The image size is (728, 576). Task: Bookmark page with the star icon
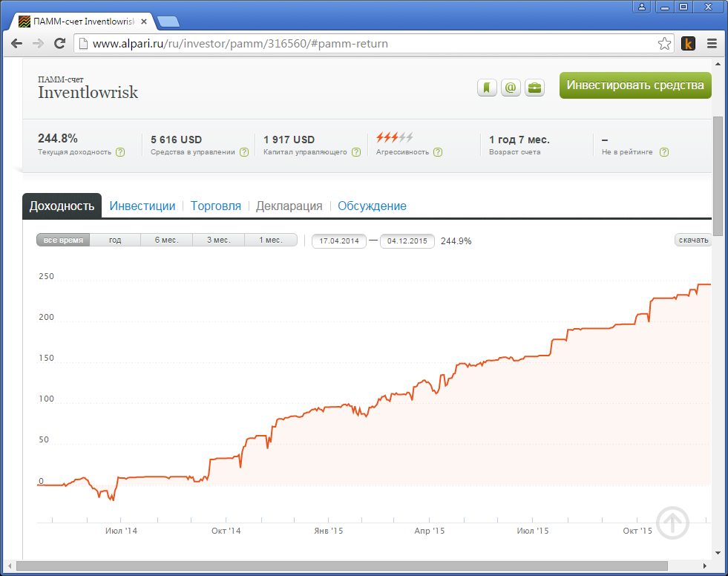pos(664,44)
